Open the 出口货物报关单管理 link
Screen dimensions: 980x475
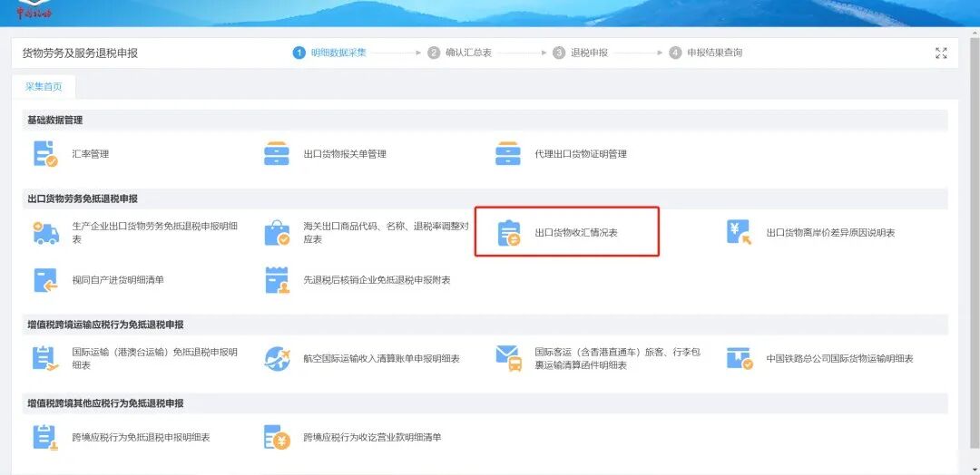(x=345, y=153)
